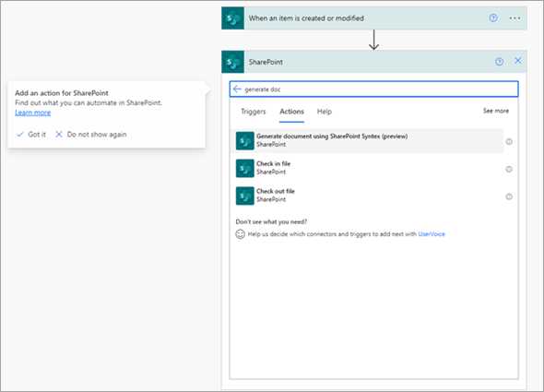This screenshot has width=544, height=392.
Task: Switch to the Triggers tab
Action: (x=254, y=112)
